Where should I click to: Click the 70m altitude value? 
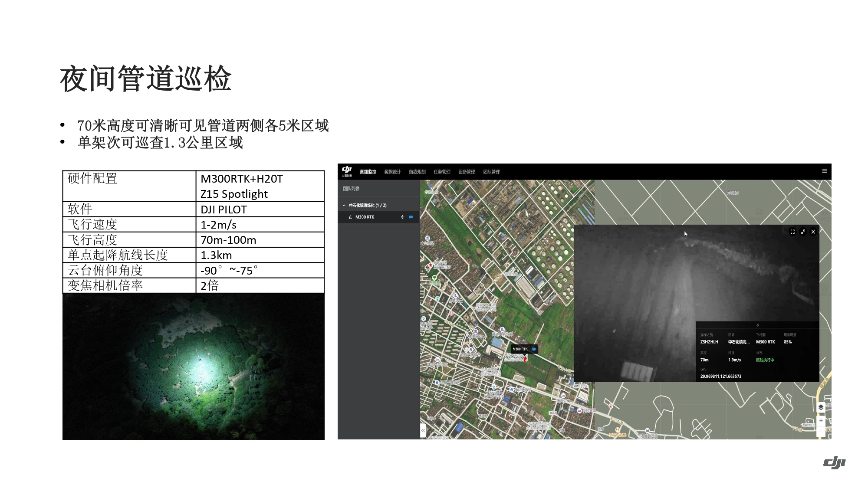pyautogui.click(x=704, y=360)
